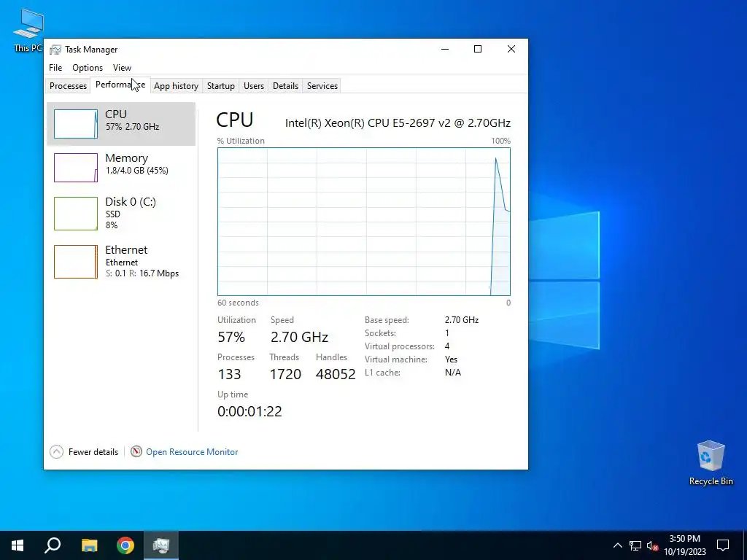This screenshot has height=560, width=747.
Task: Click the Fewer details label
Action: point(93,452)
